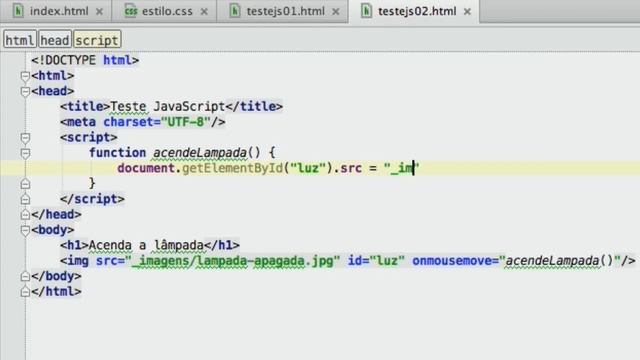The image size is (640, 360).
Task: Click the charset value "UTF-8"
Action: point(186,122)
